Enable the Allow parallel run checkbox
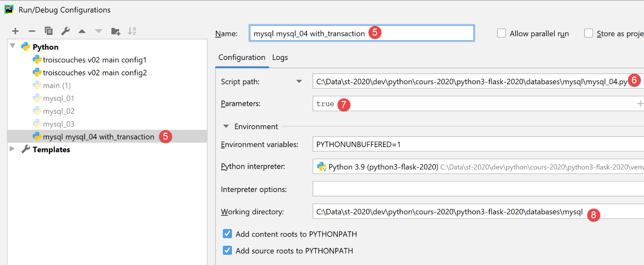 [x=502, y=33]
